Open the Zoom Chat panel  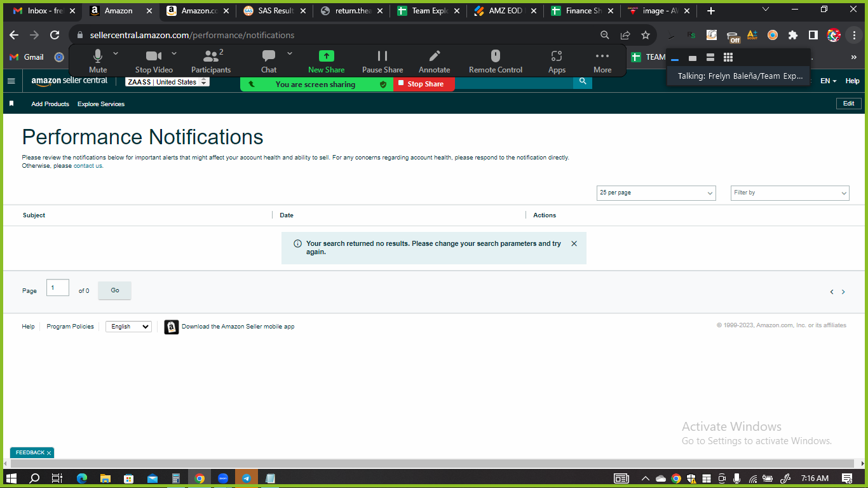269,62
